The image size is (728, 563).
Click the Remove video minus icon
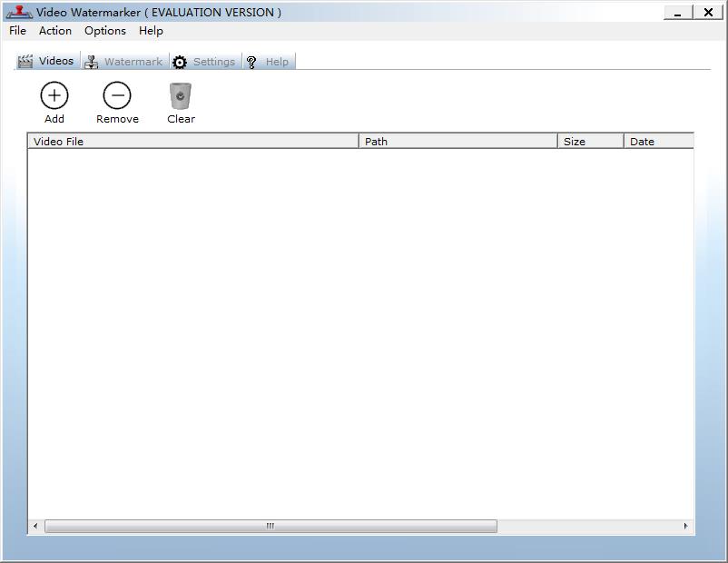click(x=117, y=95)
